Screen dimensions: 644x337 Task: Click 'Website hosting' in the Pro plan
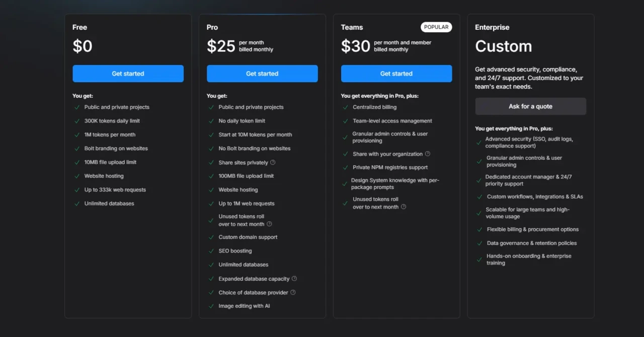238,190
